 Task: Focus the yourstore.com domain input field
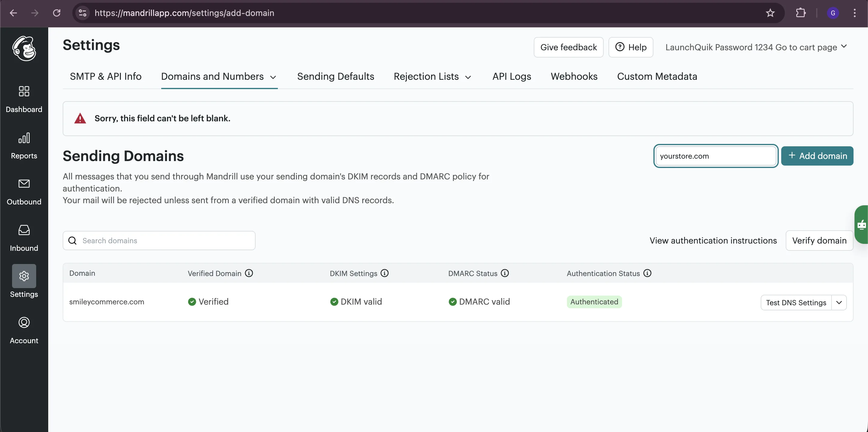click(716, 156)
